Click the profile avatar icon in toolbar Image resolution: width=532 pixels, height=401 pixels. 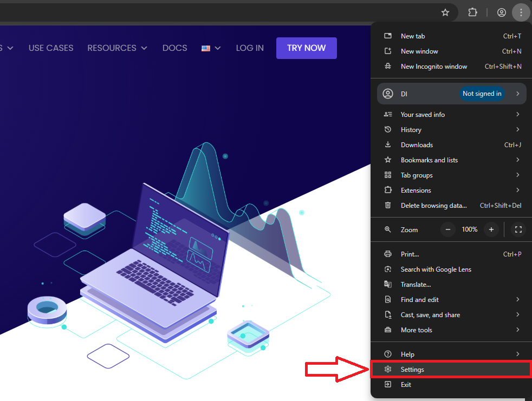click(502, 12)
